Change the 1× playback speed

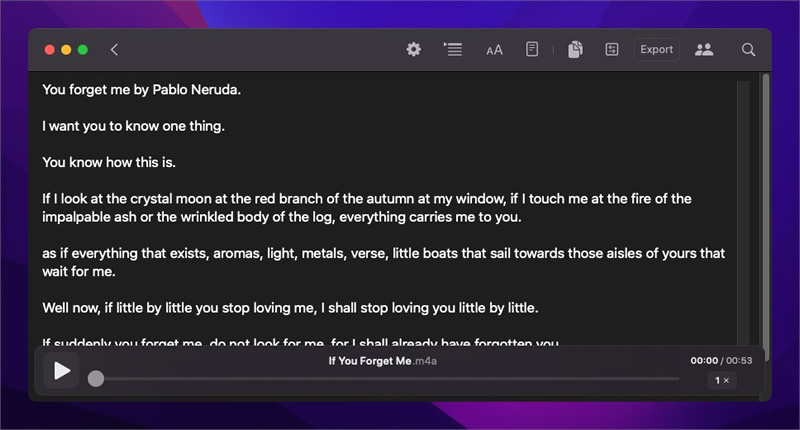pos(722,381)
